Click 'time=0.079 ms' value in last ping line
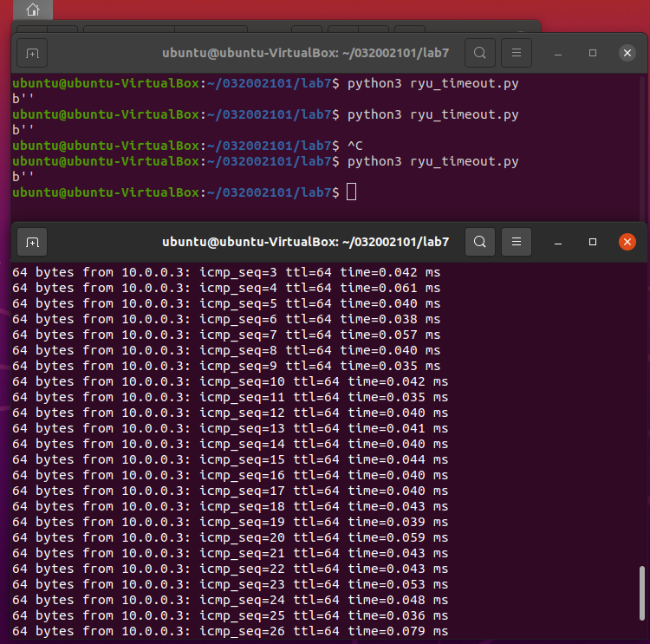This screenshot has width=650, height=644. tap(398, 631)
